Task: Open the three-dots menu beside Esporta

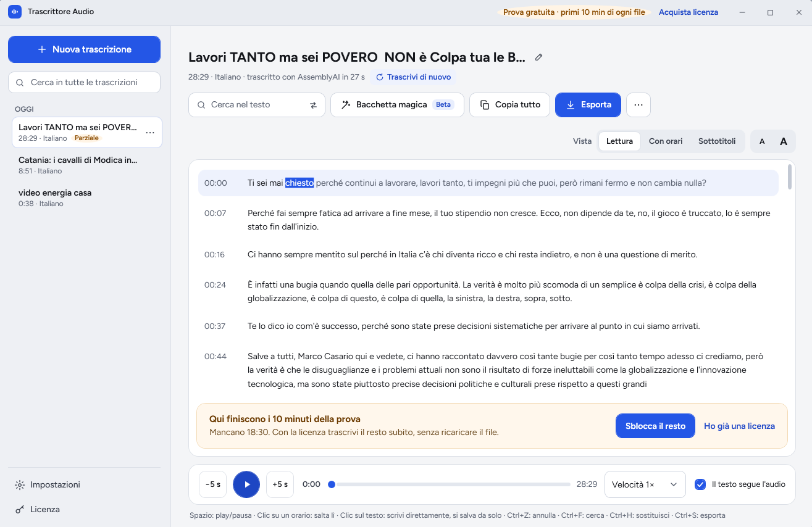Action: coord(638,105)
